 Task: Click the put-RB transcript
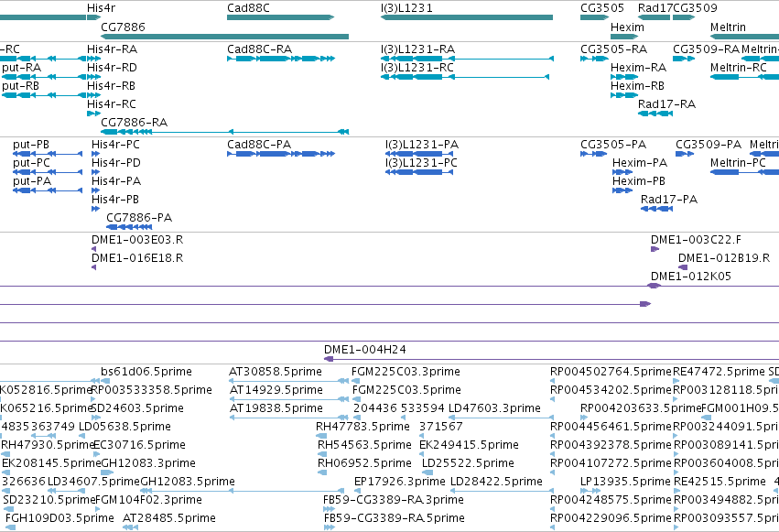44,95
